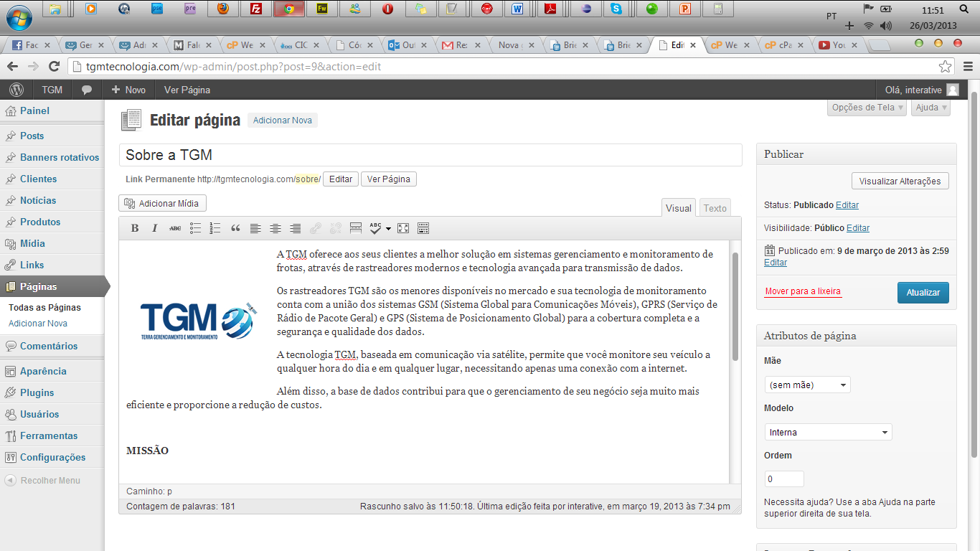
Task: Edit the Visibilidade setting link
Action: tap(858, 228)
